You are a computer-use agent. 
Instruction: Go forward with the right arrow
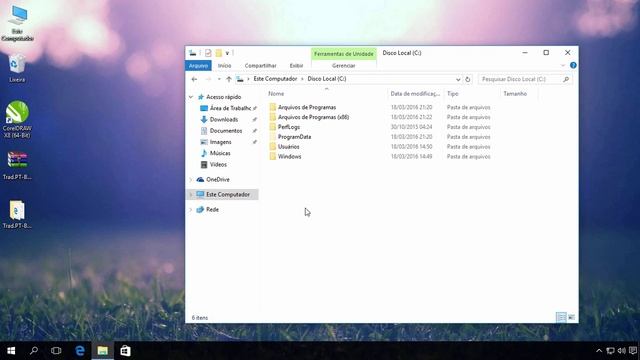click(x=208, y=79)
